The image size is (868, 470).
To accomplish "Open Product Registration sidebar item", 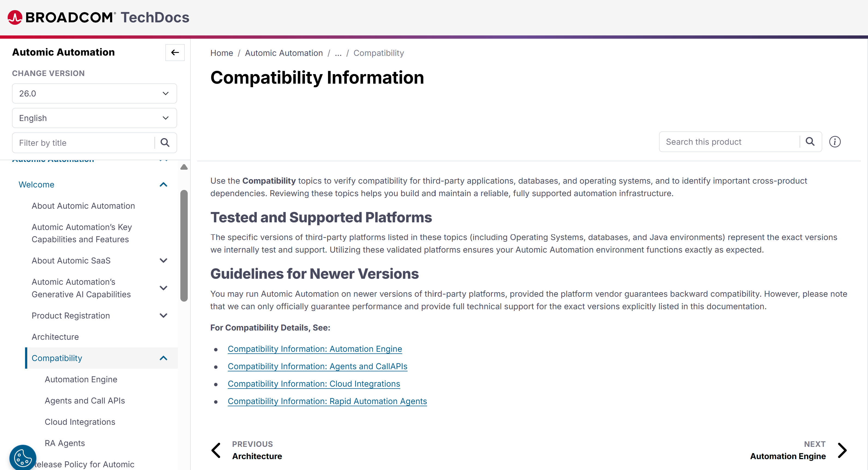I will click(71, 316).
